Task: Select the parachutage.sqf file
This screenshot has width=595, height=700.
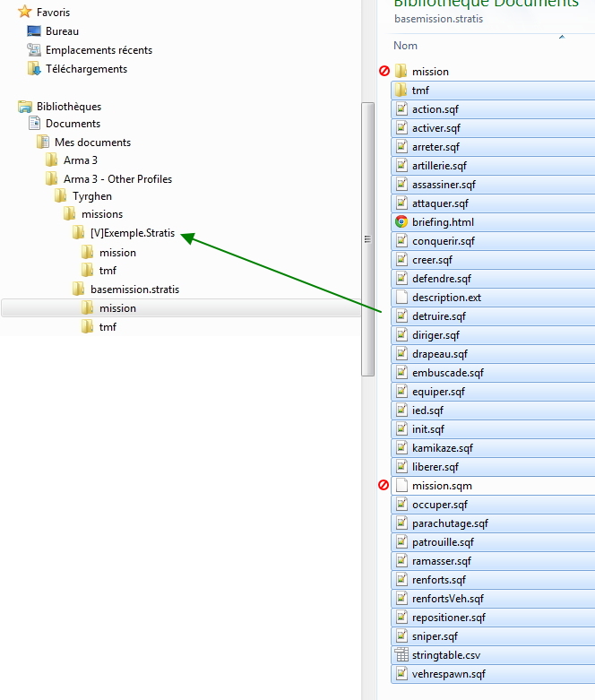Action: coord(450,523)
